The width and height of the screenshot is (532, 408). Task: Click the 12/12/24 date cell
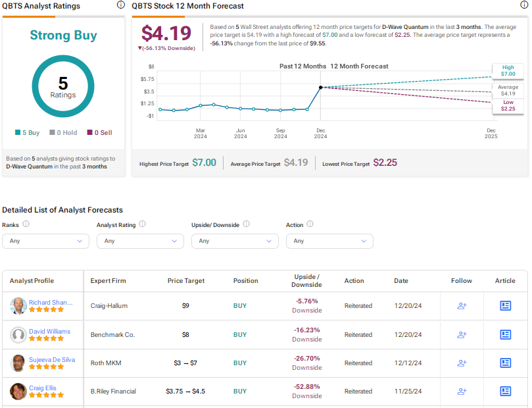click(408, 363)
